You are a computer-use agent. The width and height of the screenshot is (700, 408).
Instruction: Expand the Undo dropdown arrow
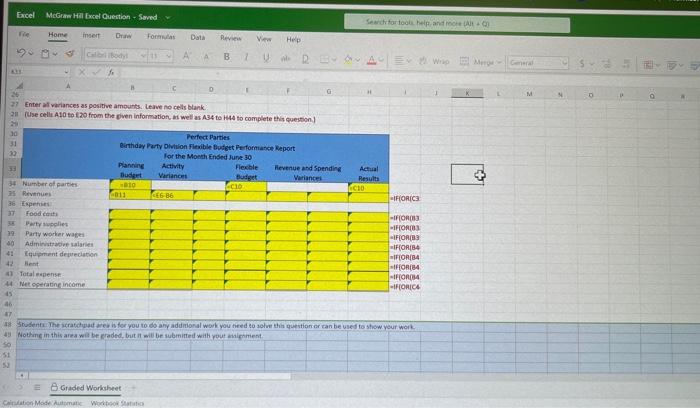tap(31, 53)
